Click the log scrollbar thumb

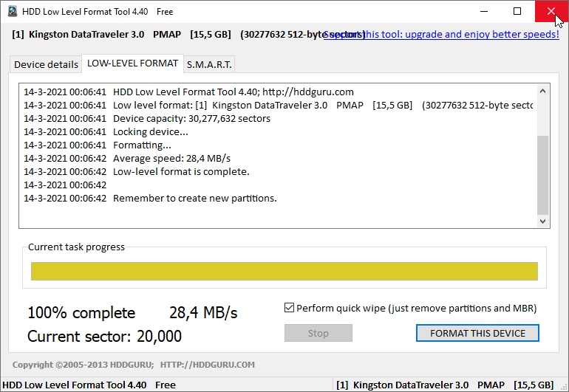tap(543, 173)
